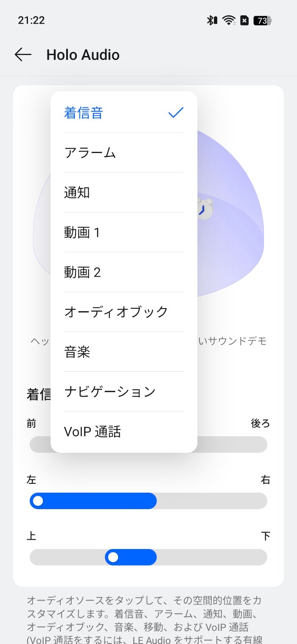This screenshot has height=644, width=297.
Task: Choose アラーム in the audio source menu
Action: [x=124, y=153]
